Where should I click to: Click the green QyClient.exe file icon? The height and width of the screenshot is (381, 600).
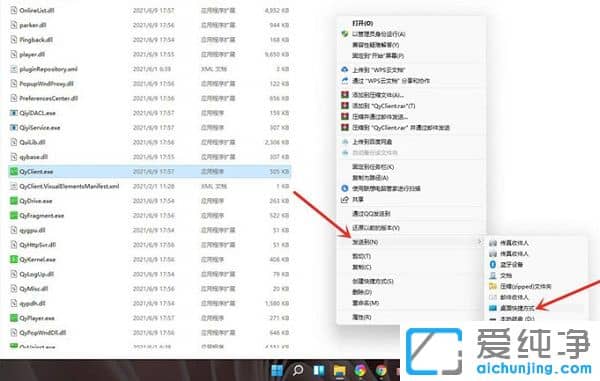14,172
